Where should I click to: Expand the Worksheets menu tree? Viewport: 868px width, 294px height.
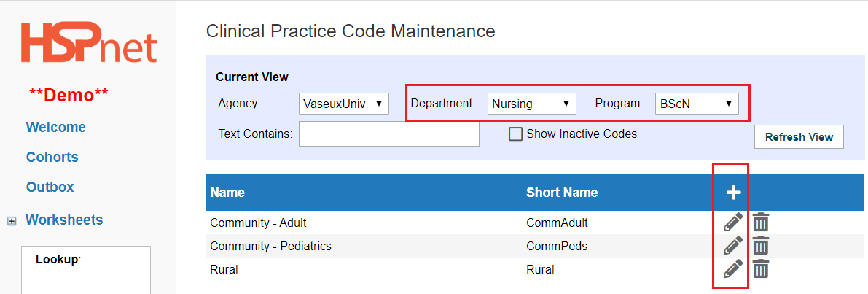[x=11, y=221]
